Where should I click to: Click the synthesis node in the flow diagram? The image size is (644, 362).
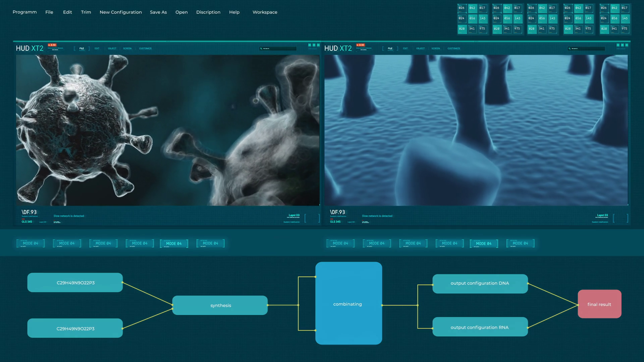[x=220, y=305]
